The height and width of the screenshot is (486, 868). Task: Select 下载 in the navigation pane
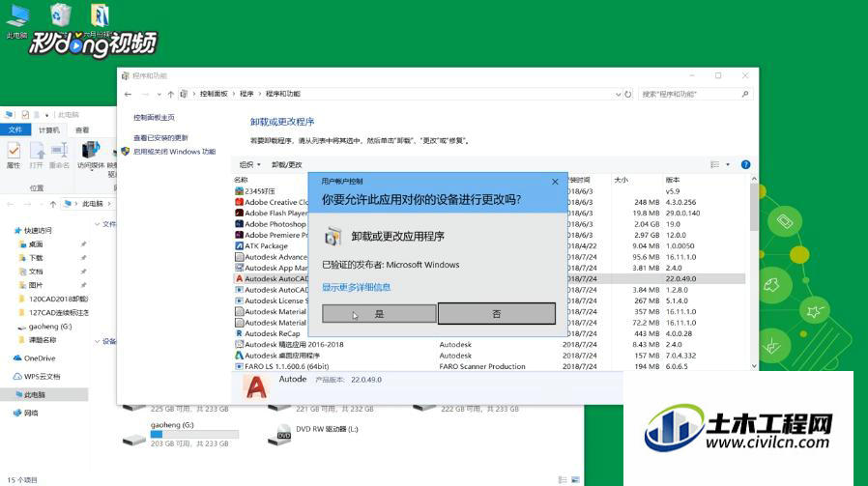[x=36, y=258]
